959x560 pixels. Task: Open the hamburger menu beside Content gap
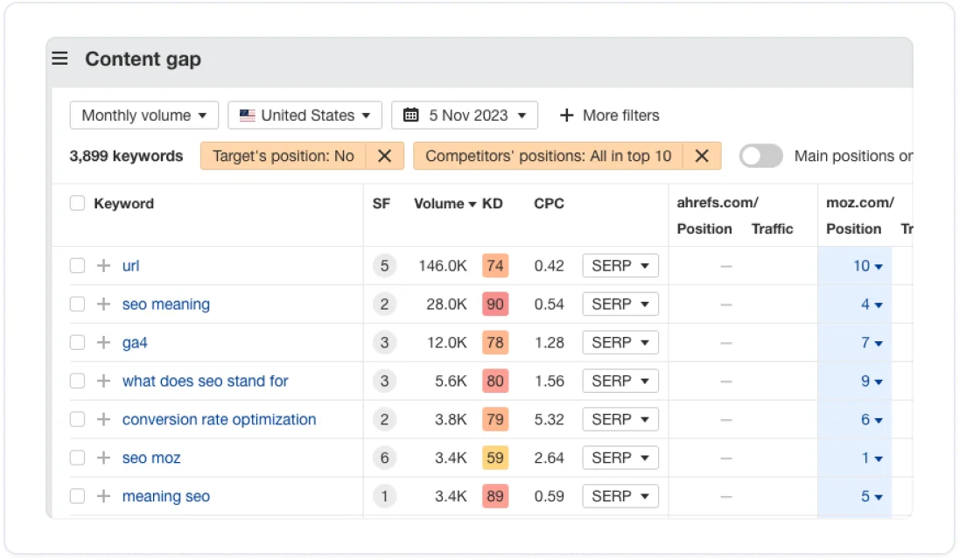(59, 59)
